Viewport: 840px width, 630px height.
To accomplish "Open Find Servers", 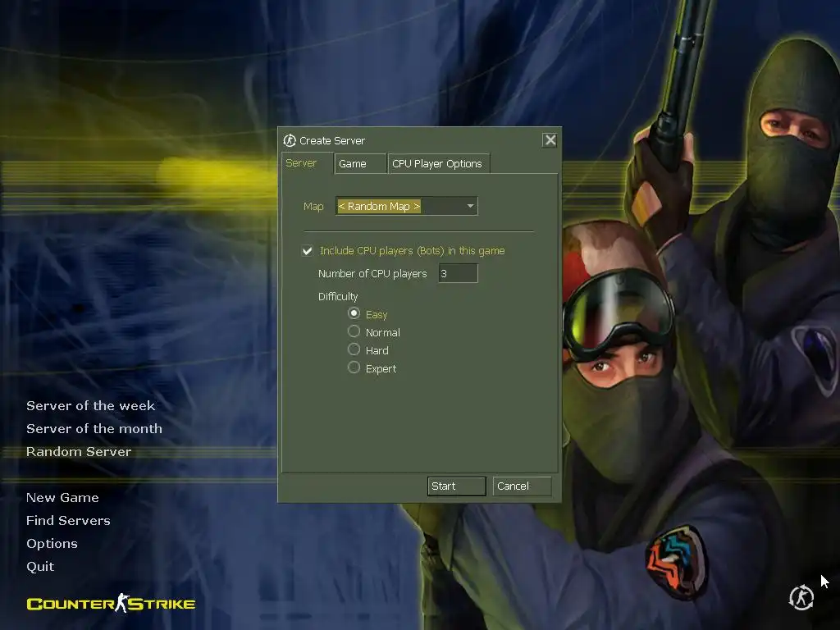I will [69, 521].
